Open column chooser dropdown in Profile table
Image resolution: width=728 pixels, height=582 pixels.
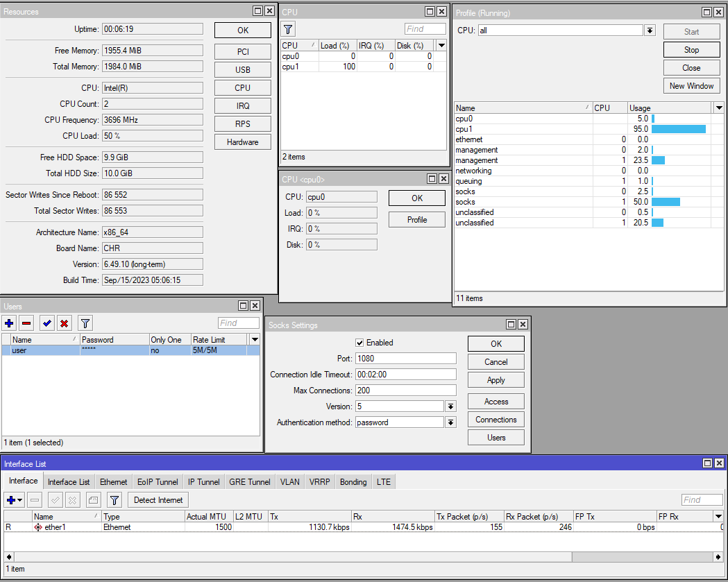719,108
